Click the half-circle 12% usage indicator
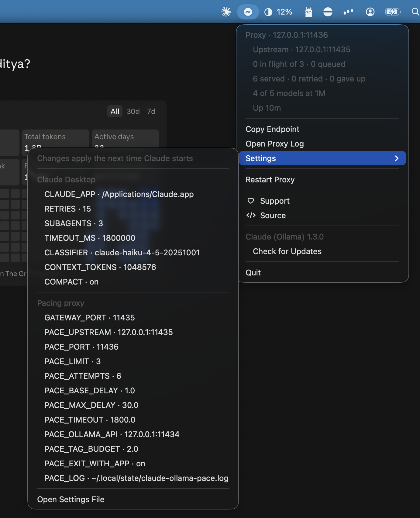The height and width of the screenshot is (518, 420). [278, 12]
